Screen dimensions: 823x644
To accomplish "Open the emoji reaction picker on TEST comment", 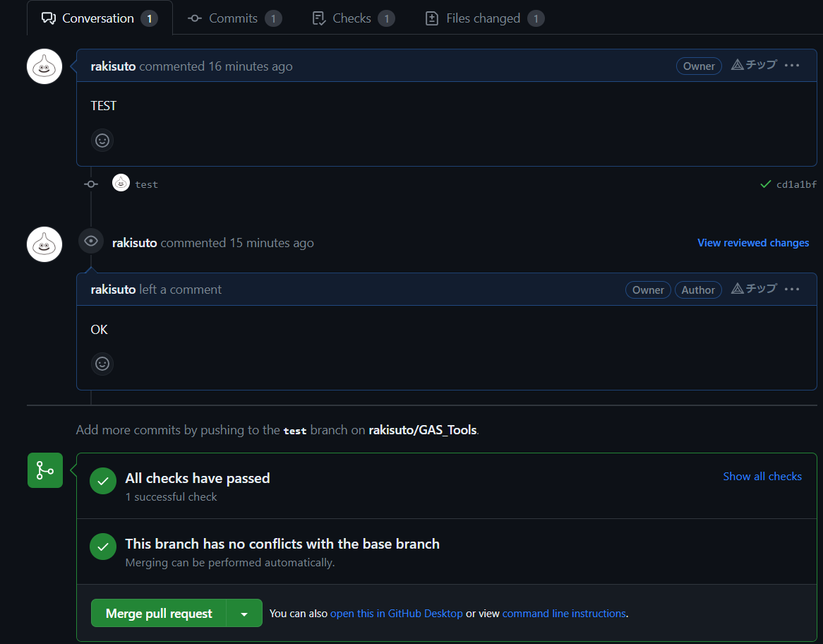I will (x=102, y=140).
